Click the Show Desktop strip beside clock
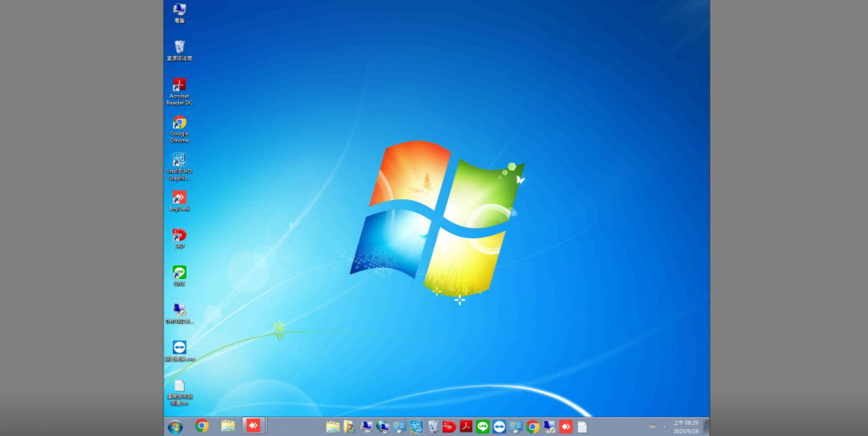 click(x=706, y=427)
